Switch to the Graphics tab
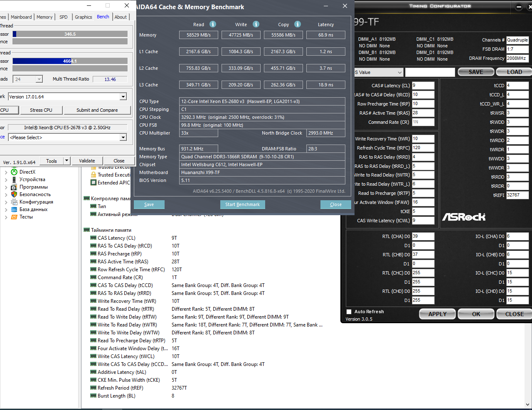532x410 pixels. (84, 17)
